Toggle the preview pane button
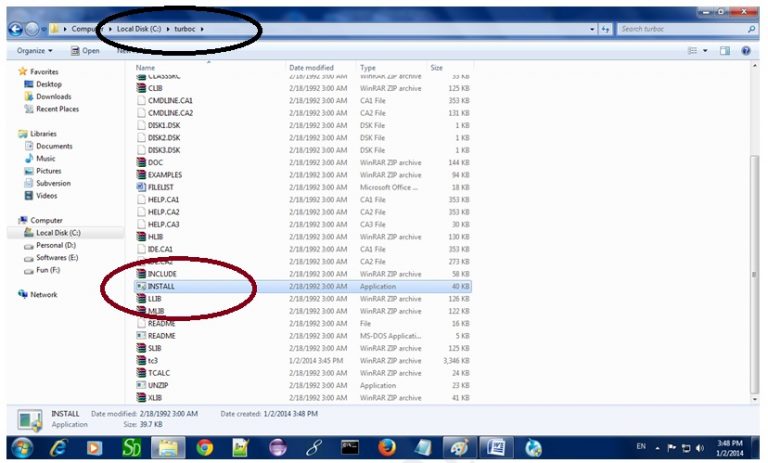 (x=725, y=50)
